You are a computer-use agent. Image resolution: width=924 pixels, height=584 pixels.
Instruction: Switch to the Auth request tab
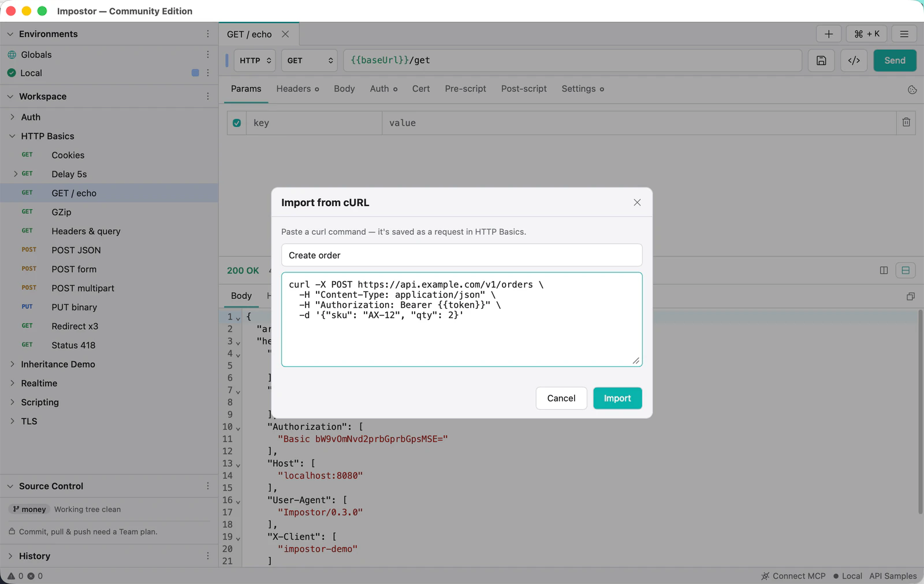tap(383, 89)
